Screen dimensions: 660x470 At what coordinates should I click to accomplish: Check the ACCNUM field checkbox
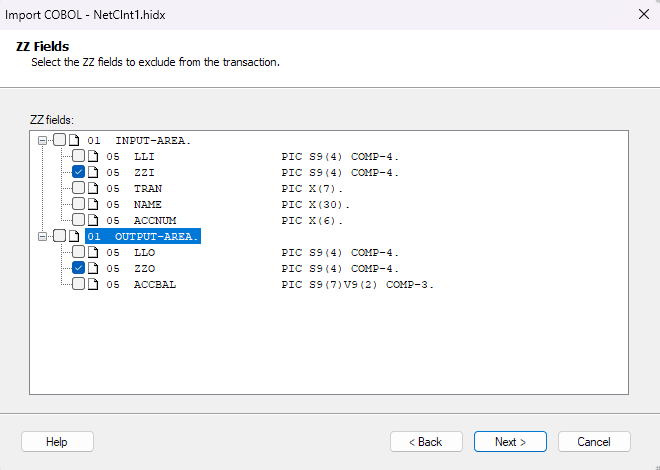pos(78,220)
